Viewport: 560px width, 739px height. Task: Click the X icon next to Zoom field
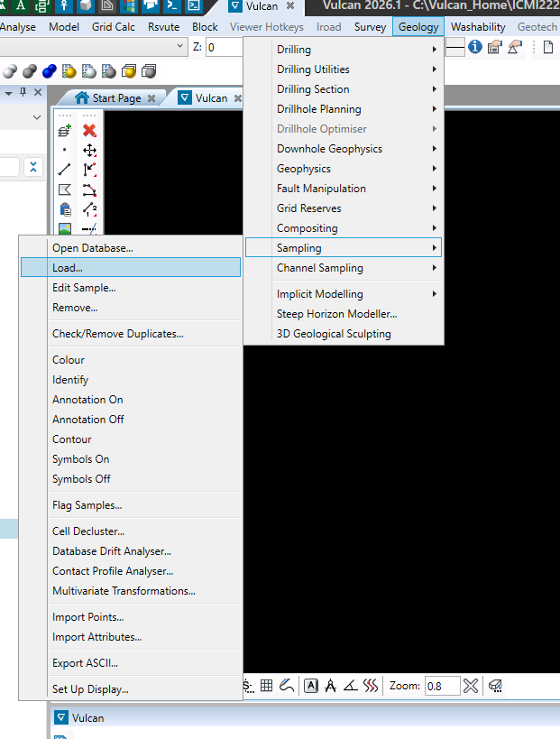(x=471, y=686)
